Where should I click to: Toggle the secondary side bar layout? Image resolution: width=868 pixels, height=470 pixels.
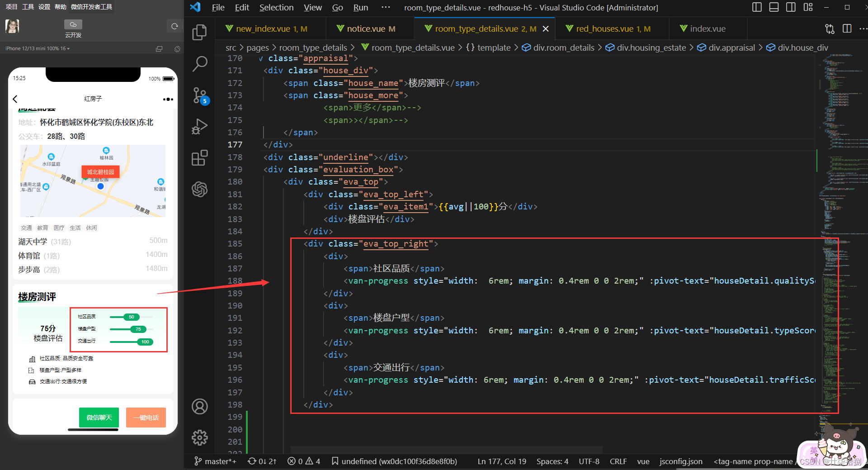coord(791,7)
